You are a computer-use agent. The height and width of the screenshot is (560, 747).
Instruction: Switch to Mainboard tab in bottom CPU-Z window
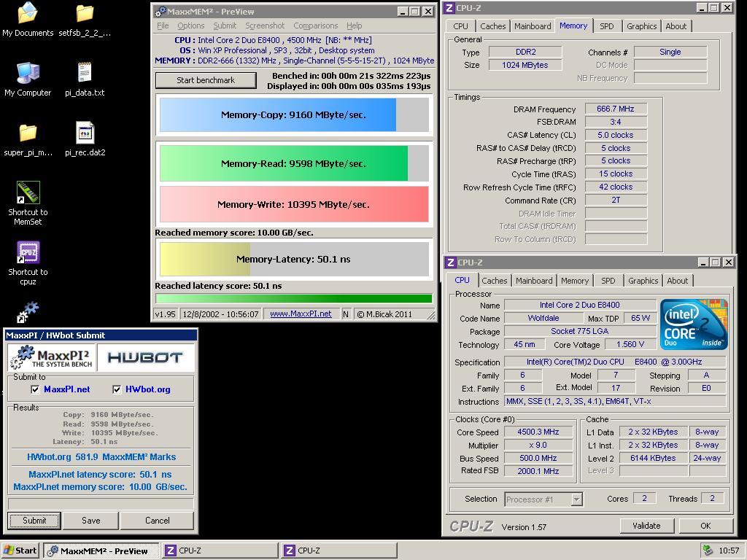534,281
